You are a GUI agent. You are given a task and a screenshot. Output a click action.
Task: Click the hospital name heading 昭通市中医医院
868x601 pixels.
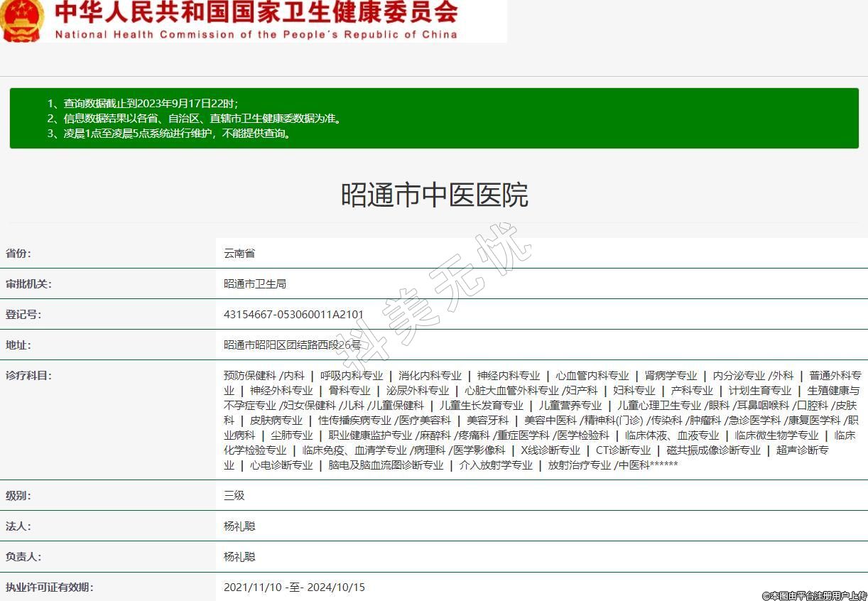click(x=434, y=195)
